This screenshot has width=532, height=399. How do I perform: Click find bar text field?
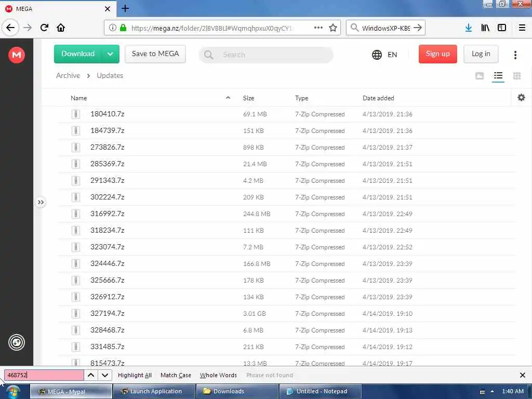(44, 375)
